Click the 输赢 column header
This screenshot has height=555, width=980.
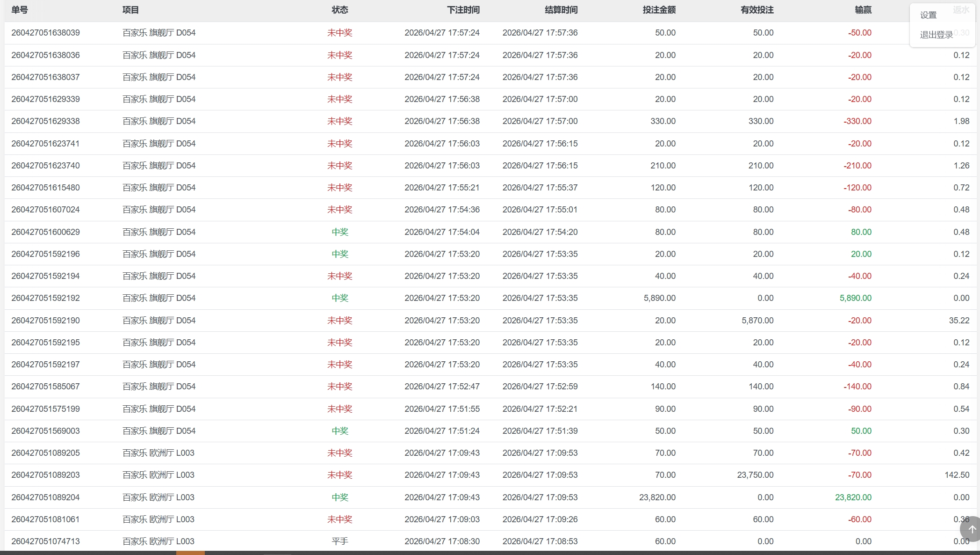[863, 10]
